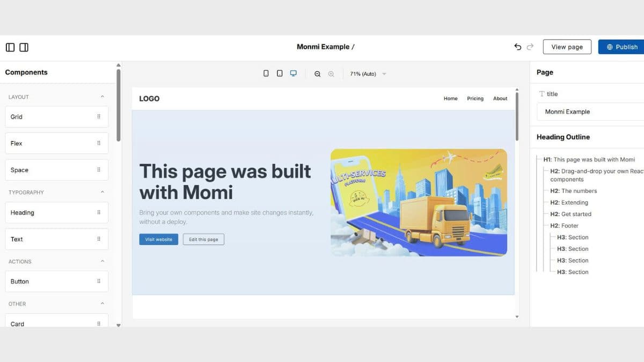The image size is (644, 362).
Task: Click the zoom in magnifier icon
Action: tap(331, 74)
